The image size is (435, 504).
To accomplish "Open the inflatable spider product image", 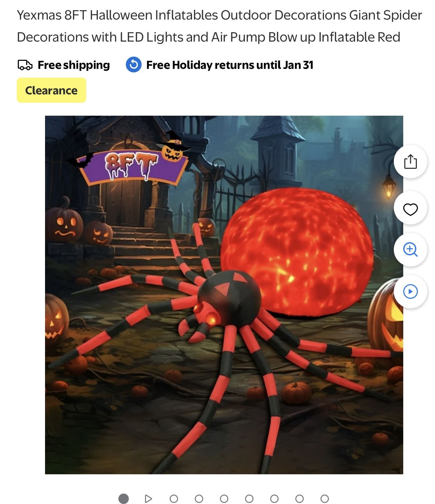I will point(224,295).
